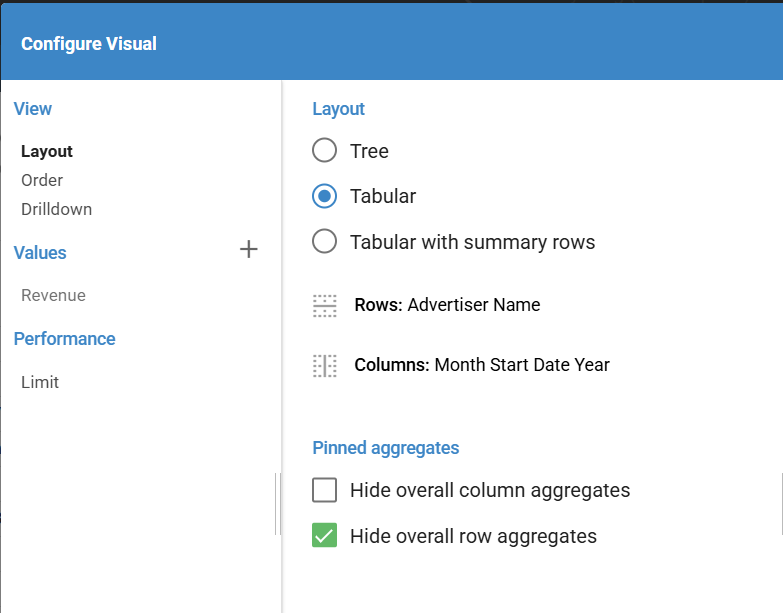Click Columns: Month Start Date Year
783x613 pixels.
(x=481, y=365)
